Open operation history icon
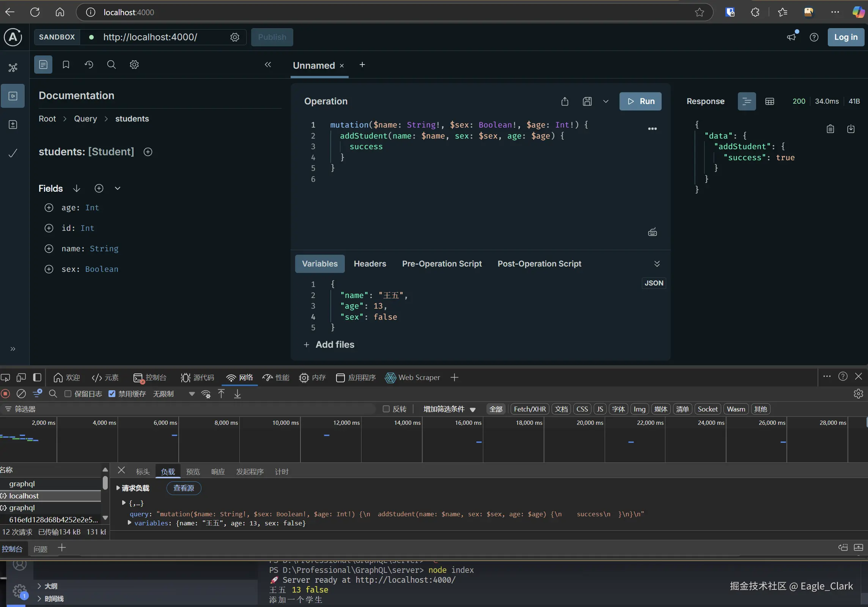Screen dimensions: 868x607 pyautogui.click(x=89, y=65)
